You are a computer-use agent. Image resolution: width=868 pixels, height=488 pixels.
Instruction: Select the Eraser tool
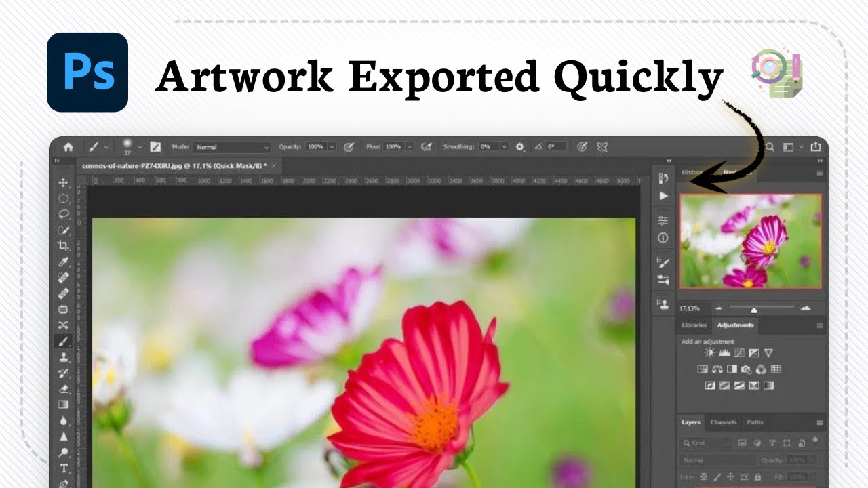pyautogui.click(x=64, y=389)
